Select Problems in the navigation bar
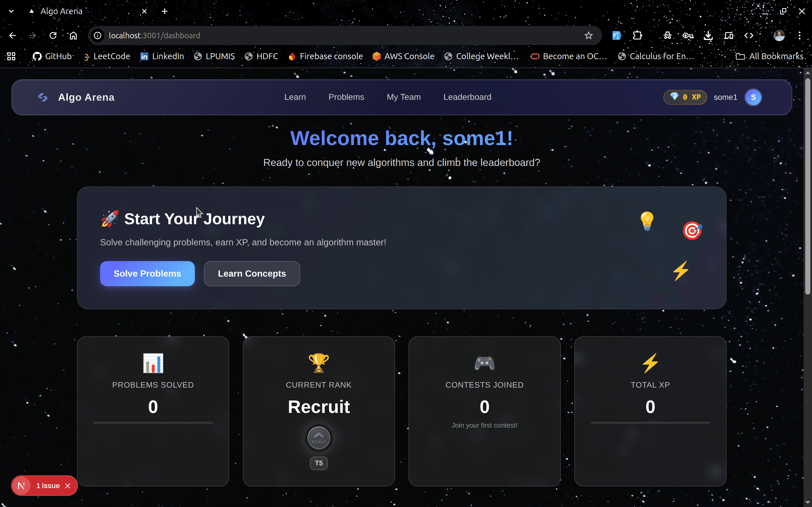Image resolution: width=812 pixels, height=507 pixels. (346, 97)
